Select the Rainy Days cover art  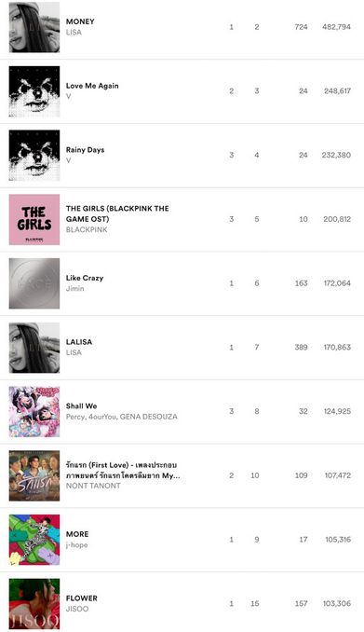(x=34, y=155)
